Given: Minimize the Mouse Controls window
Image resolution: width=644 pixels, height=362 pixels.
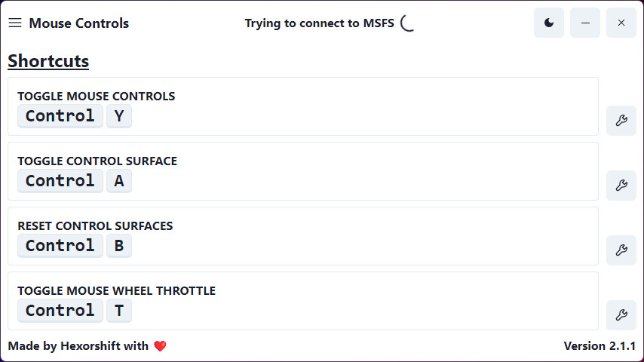Looking at the screenshot, I should tap(585, 23).
